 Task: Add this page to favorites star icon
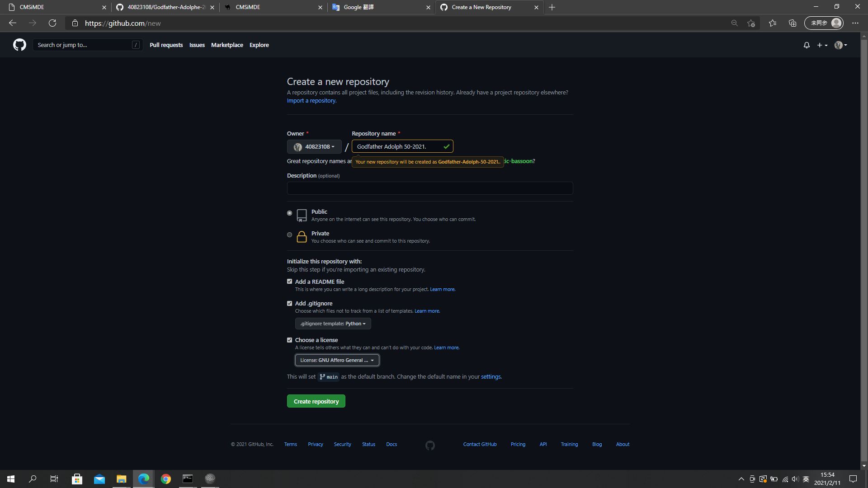click(751, 23)
